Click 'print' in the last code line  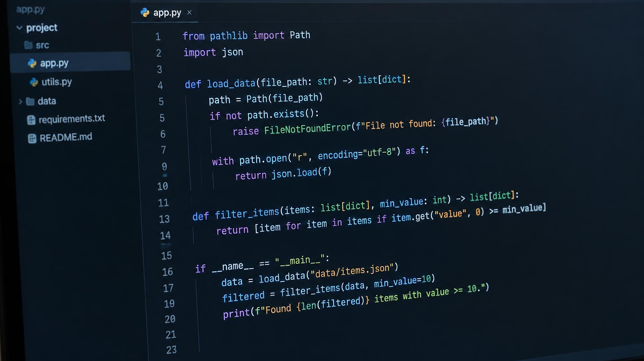pyautogui.click(x=236, y=313)
